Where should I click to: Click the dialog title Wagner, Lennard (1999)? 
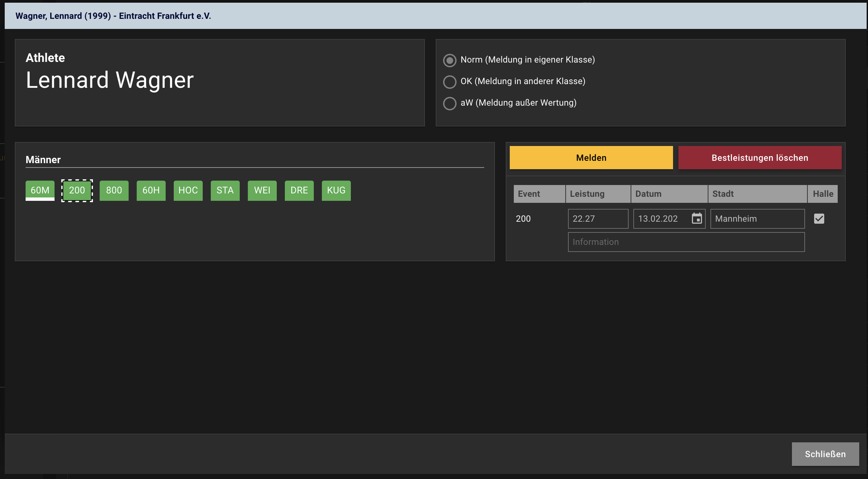113,16
